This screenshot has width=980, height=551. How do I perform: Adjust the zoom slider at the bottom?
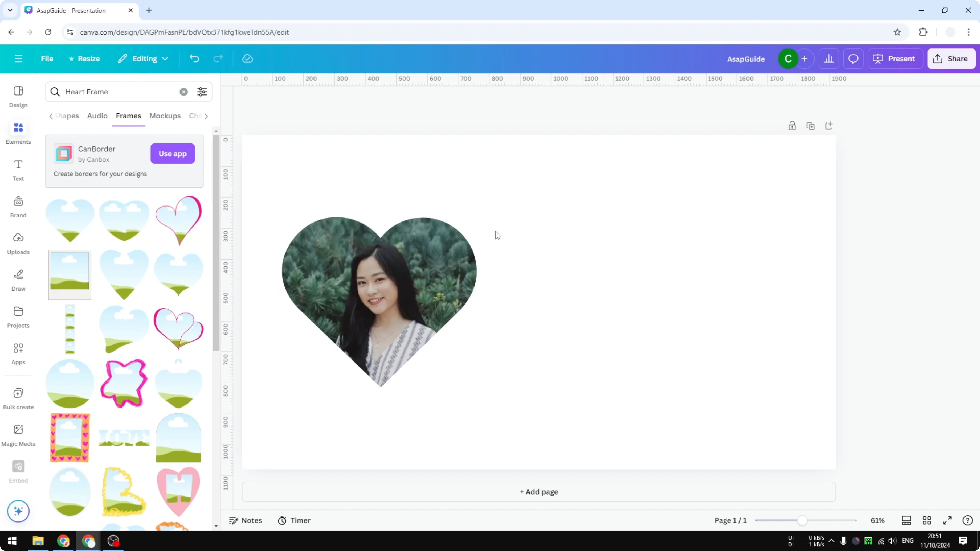pos(803,520)
